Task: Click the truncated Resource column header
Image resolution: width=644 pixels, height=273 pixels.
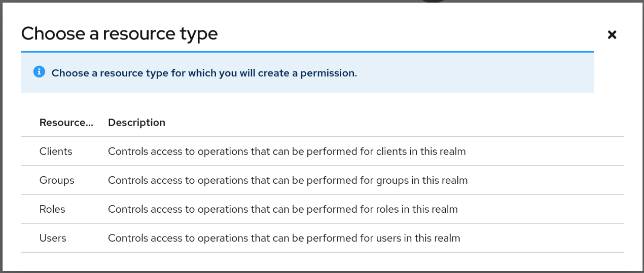Action: tap(66, 123)
